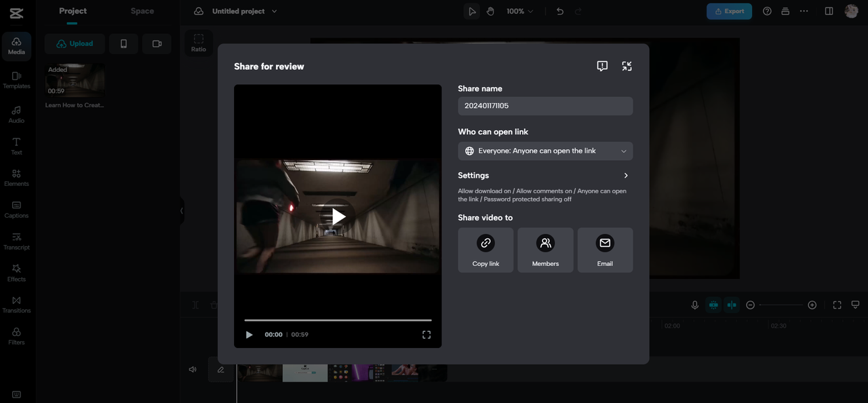The height and width of the screenshot is (403, 868).
Task: Click the Upload button
Action: [75, 43]
